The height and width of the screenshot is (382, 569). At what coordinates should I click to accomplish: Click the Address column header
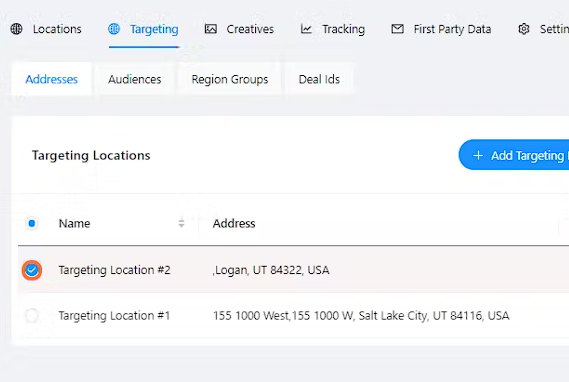tap(234, 223)
